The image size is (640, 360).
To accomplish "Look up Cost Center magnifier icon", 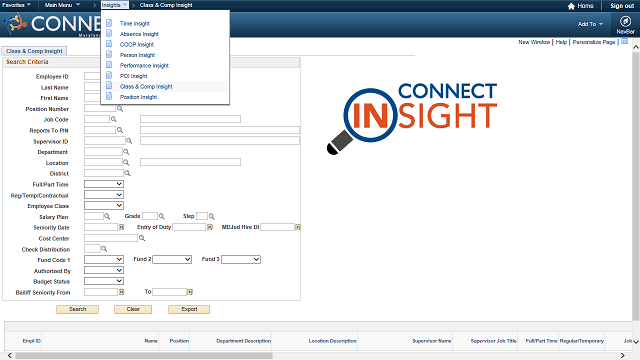I will (142, 238).
